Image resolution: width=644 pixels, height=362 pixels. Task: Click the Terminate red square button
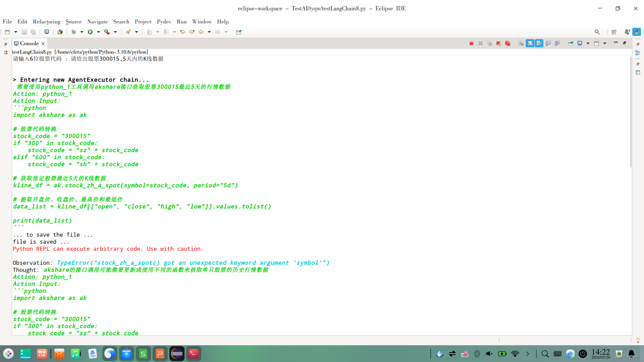coord(471,43)
